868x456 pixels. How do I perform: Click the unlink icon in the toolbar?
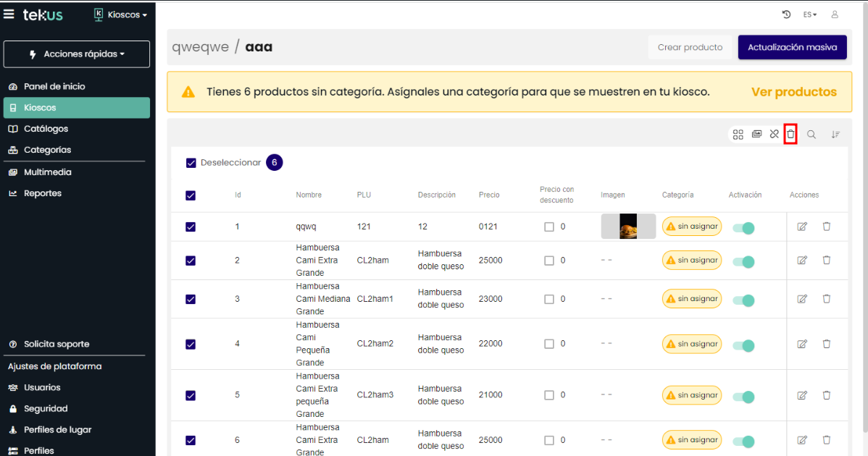774,134
